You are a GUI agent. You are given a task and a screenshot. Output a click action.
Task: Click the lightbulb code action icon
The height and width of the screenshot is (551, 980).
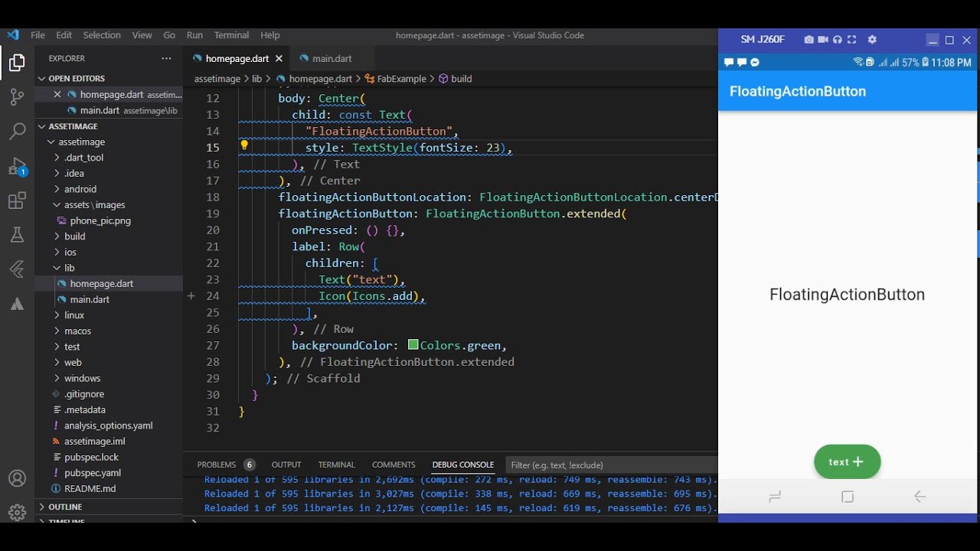click(x=244, y=145)
